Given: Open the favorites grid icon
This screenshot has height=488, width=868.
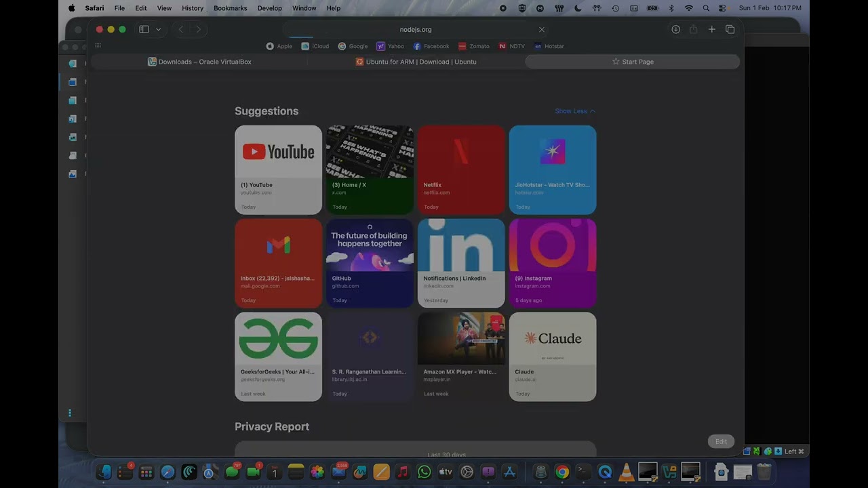Looking at the screenshot, I should point(98,45).
